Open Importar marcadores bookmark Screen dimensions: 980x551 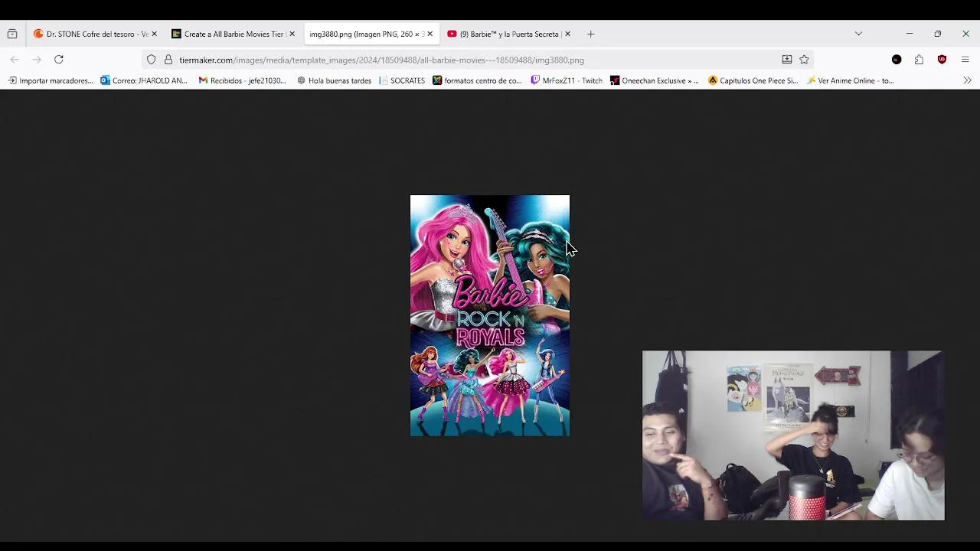tap(51, 80)
